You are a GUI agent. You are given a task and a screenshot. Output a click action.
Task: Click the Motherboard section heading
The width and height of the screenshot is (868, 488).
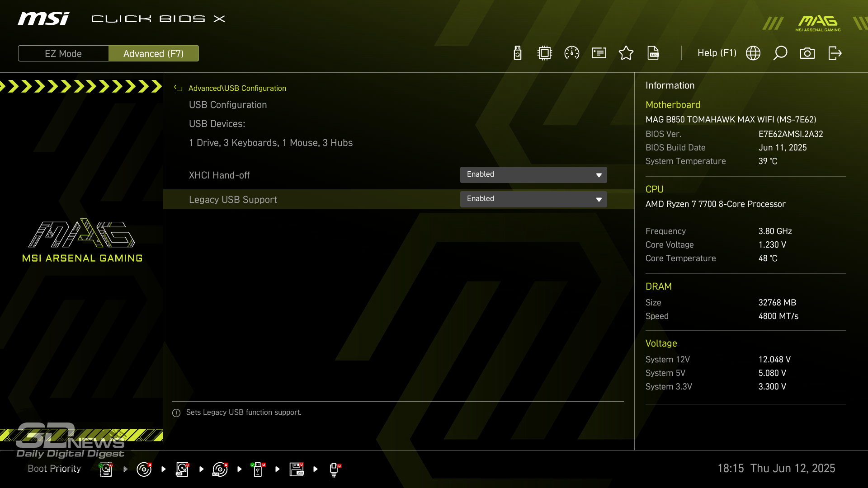pyautogui.click(x=673, y=105)
